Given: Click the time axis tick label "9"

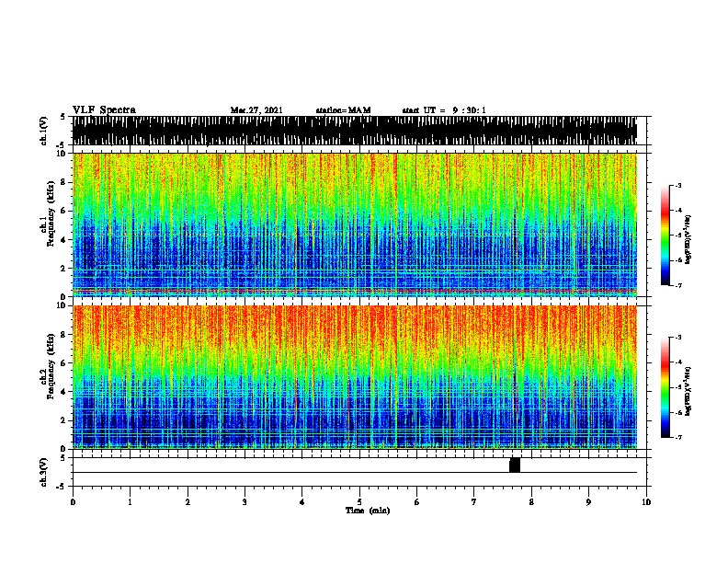Looking at the screenshot, I should [x=588, y=502].
